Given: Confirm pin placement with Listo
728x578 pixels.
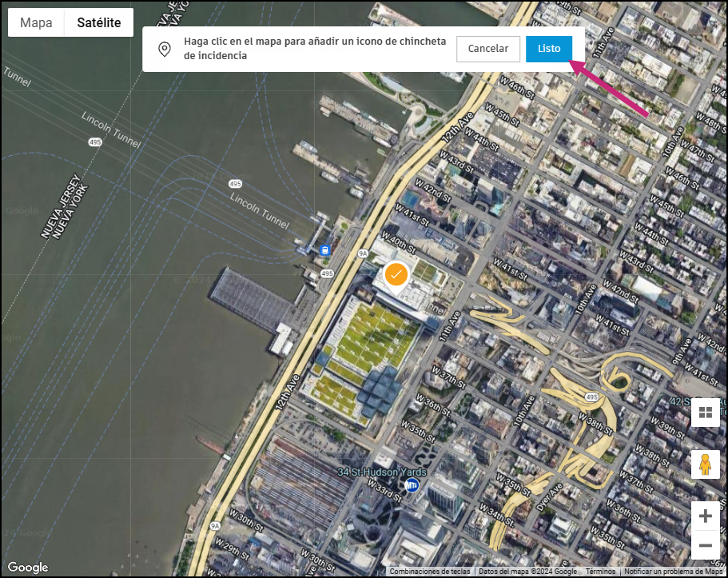Looking at the screenshot, I should pyautogui.click(x=549, y=49).
